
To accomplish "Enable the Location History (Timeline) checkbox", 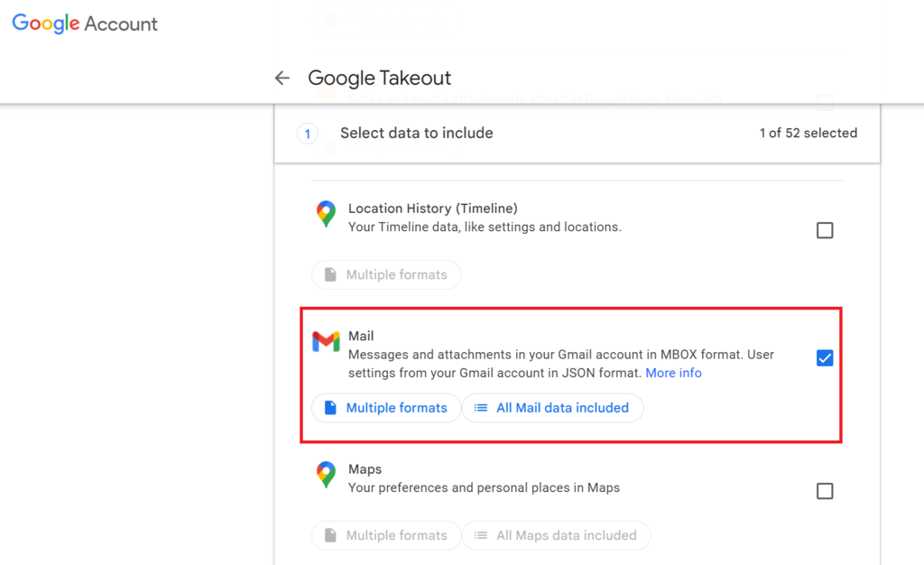I will [825, 230].
